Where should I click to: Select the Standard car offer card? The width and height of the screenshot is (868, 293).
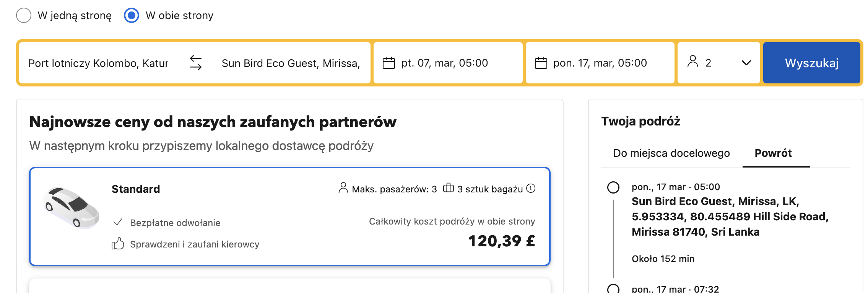pos(290,216)
